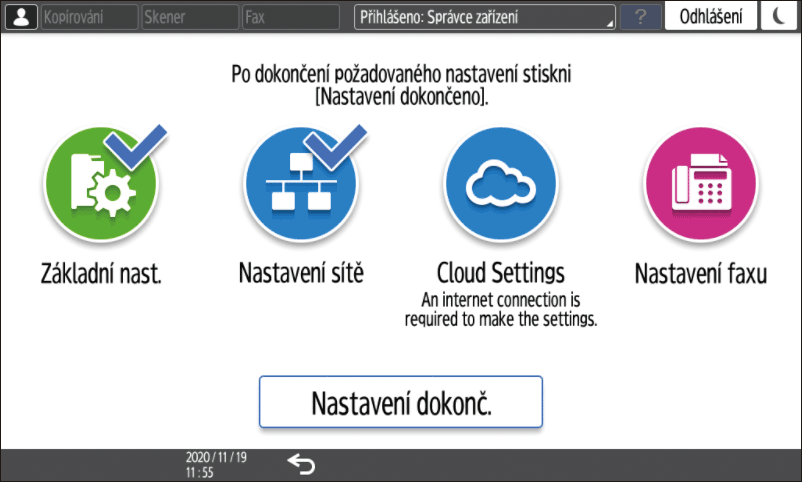Screen dimensions: 802x482
Task: Open the Cloud Settings cloud icon
Action: [x=500, y=186]
